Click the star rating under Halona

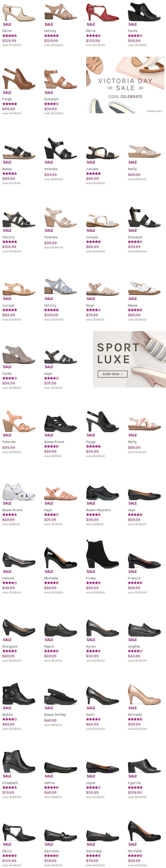[10, 583]
